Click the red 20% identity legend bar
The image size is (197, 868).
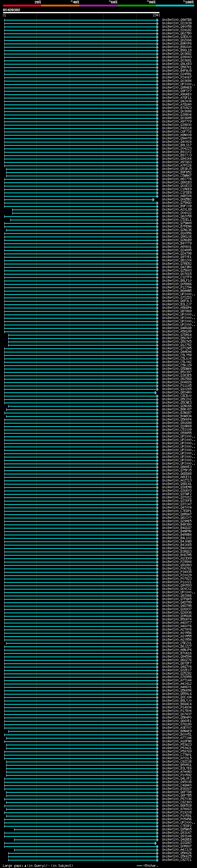pyautogui.click(x=22, y=6)
